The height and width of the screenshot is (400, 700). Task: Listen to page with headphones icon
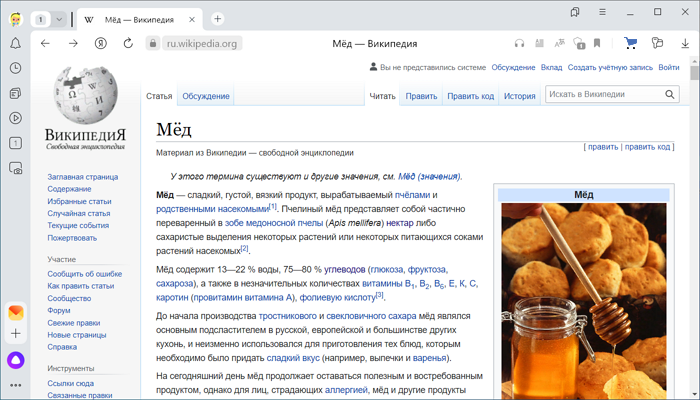point(519,43)
